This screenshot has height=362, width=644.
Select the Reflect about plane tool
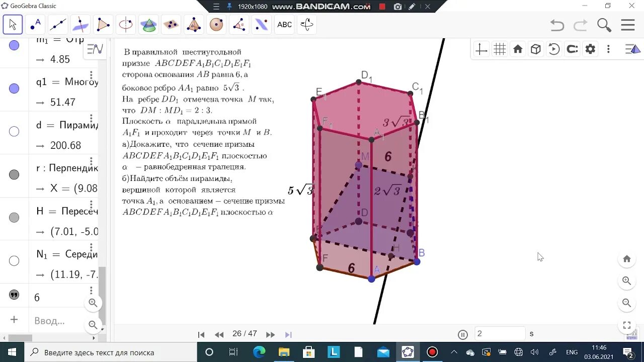(262, 24)
